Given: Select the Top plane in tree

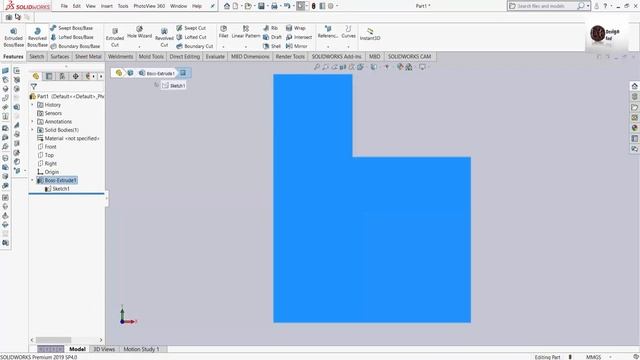Looking at the screenshot, I should click(46, 155).
